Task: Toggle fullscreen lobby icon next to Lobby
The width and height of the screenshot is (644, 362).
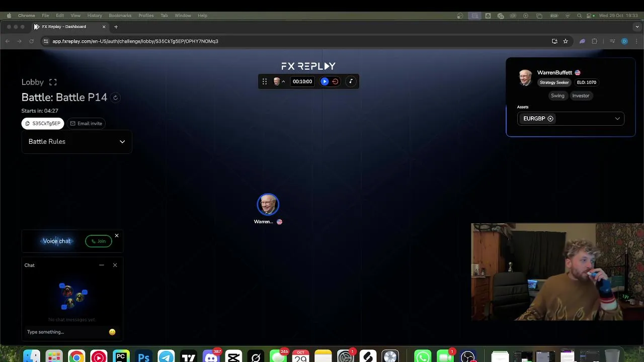Action: tap(53, 82)
